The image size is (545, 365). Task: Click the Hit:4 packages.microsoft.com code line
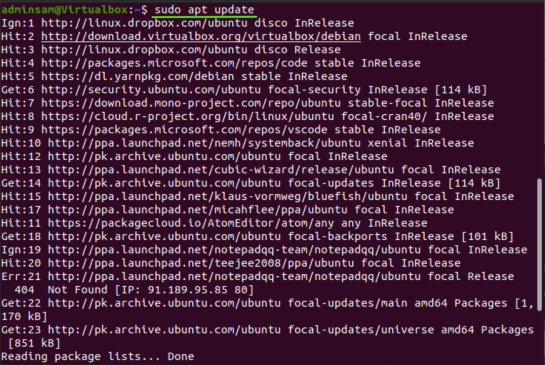(x=211, y=63)
